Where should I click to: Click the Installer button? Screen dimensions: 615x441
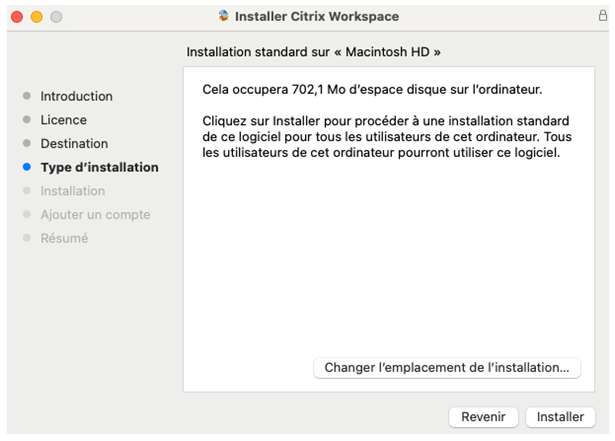point(560,417)
